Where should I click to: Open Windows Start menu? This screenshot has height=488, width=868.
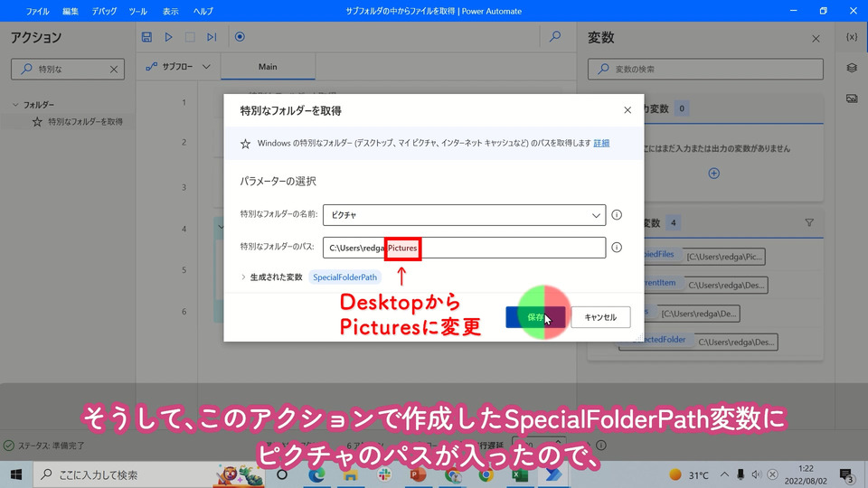(x=16, y=474)
